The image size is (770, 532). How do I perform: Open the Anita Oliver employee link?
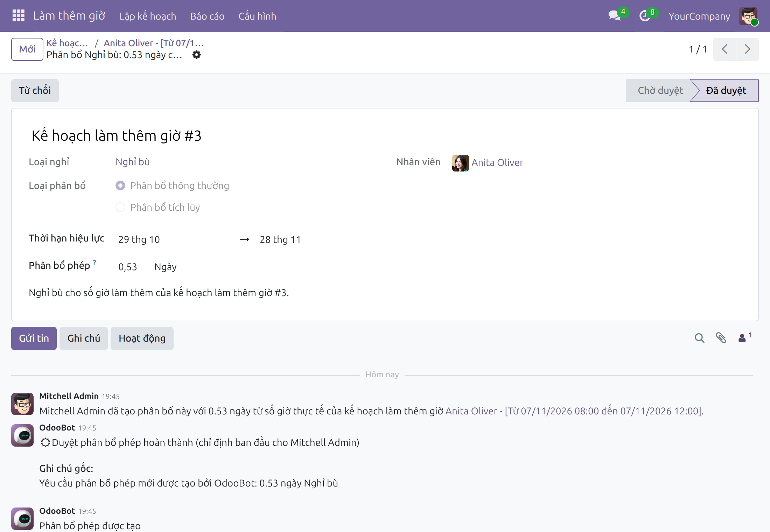point(497,162)
